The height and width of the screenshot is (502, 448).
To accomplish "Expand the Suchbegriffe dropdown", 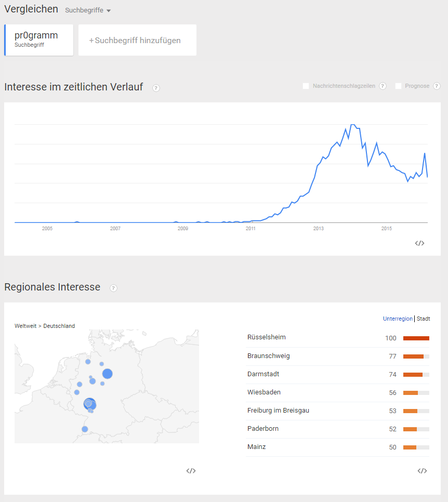I will [x=88, y=10].
